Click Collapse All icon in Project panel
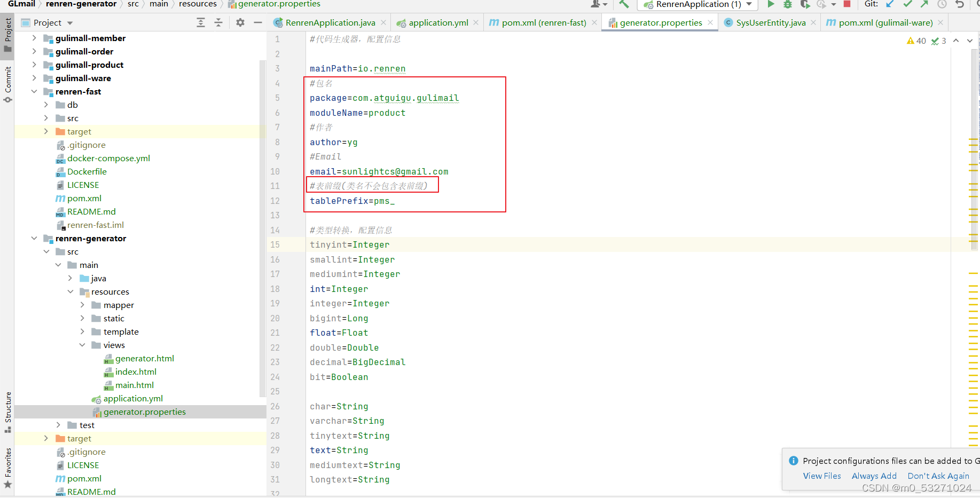 (x=218, y=22)
